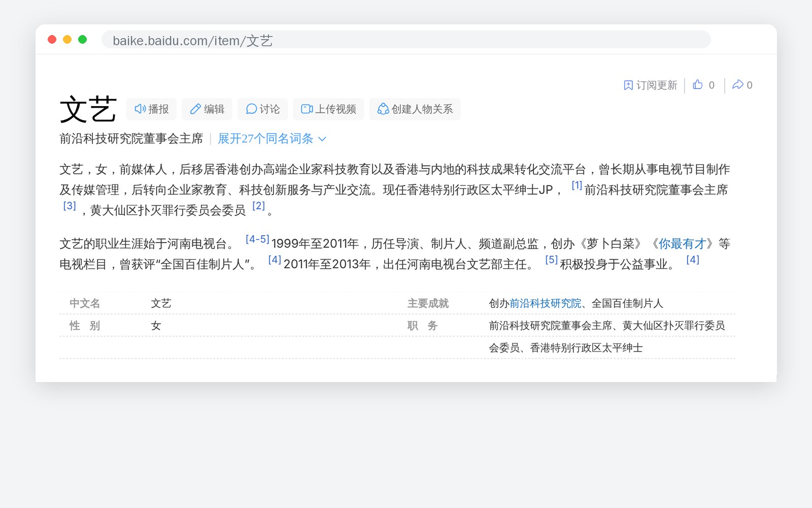Image resolution: width=812 pixels, height=508 pixels.
Task: Open citation reference [5]
Action: point(551,260)
